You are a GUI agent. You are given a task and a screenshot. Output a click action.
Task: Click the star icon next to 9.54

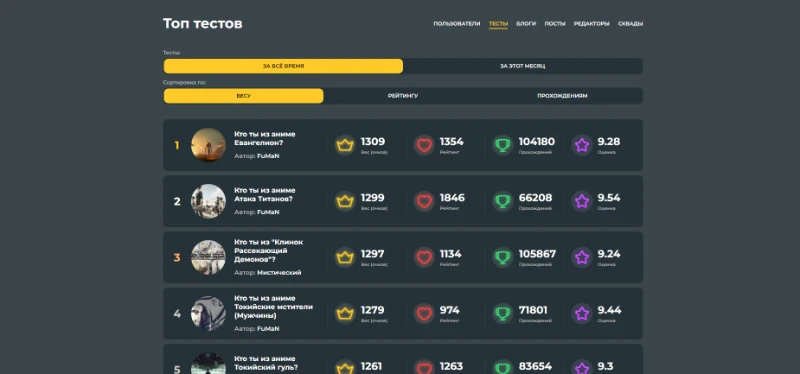coord(582,201)
